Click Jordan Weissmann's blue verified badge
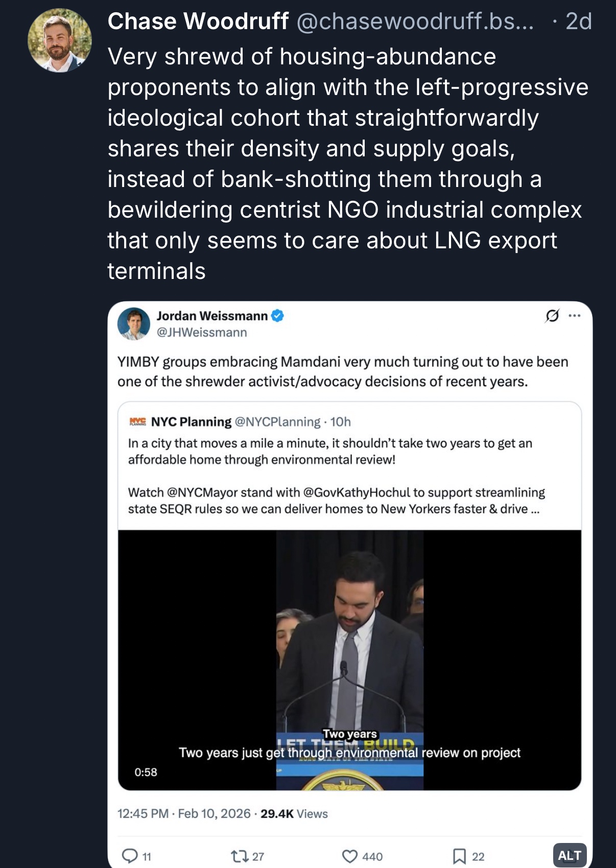This screenshot has width=616, height=868. point(277,316)
